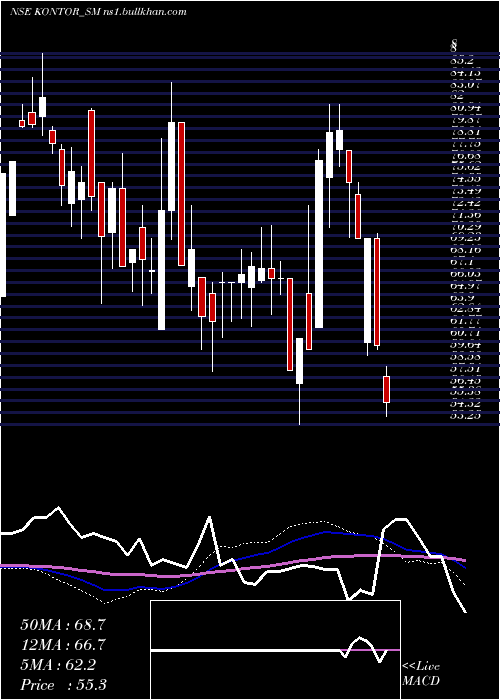Click the 59.64 price axis label
The width and height of the screenshot is (500, 700).
pos(466,345)
